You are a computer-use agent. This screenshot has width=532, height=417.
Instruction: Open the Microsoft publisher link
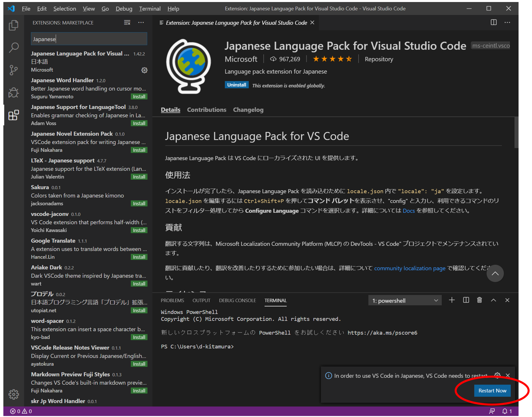click(x=241, y=59)
